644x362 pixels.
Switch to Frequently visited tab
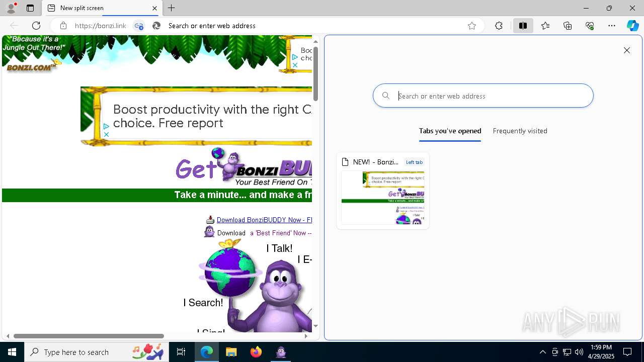[x=520, y=131]
